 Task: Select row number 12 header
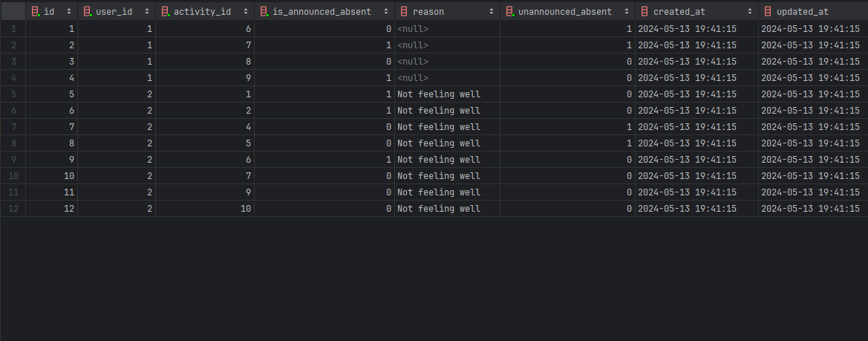coord(13,209)
